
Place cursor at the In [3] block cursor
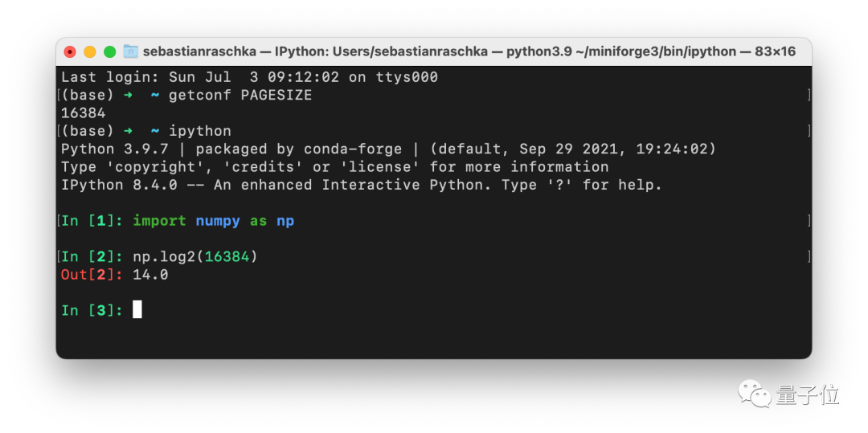click(x=137, y=310)
